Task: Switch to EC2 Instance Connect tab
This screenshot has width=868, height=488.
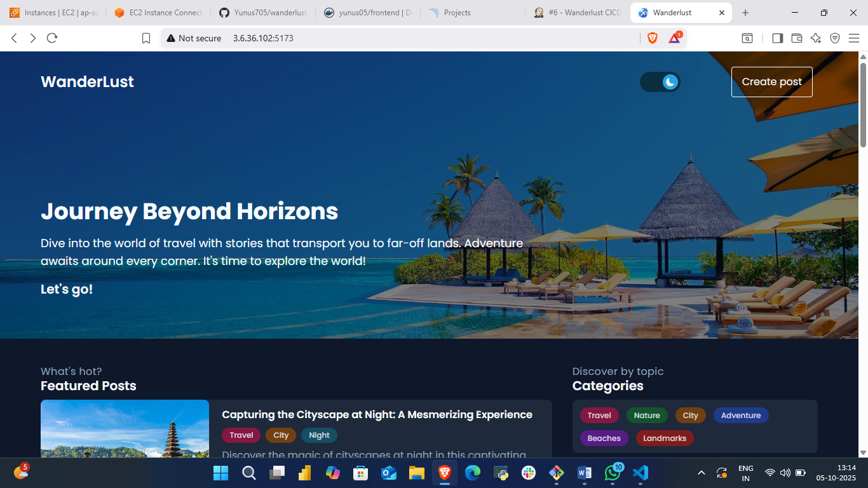Action: [x=158, y=13]
